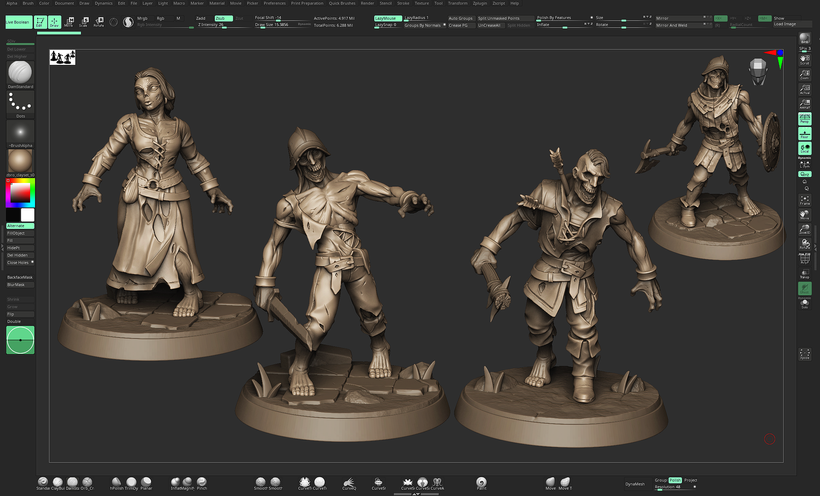
Task: Open the BrushAlpha selector
Action: pos(20,132)
